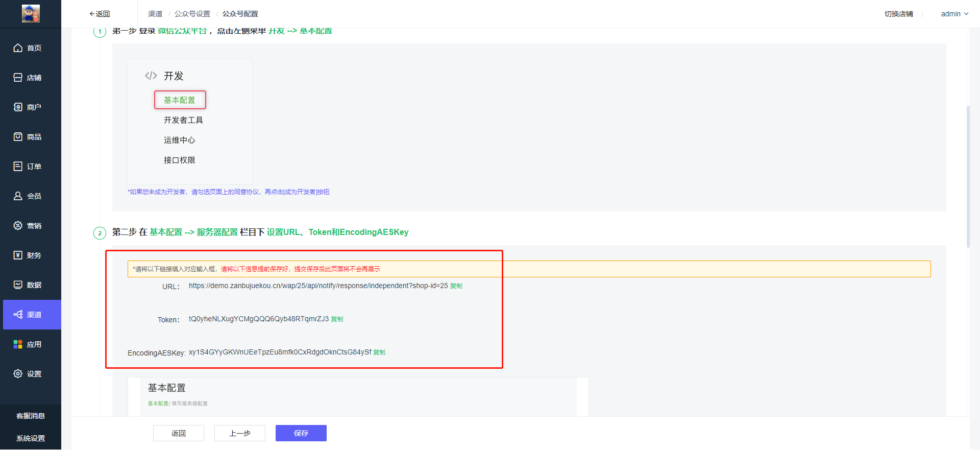980x450 pixels.
Task: Open the 会员 members icon
Action: point(18,196)
